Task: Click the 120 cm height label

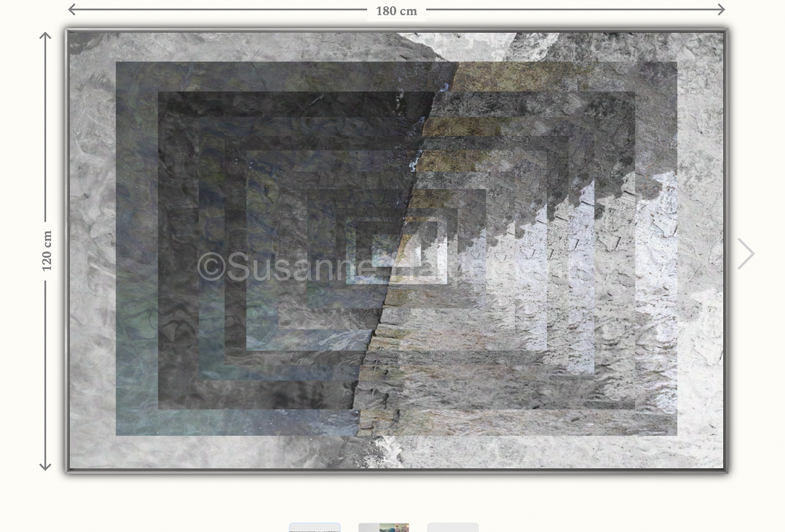Action: coord(47,251)
